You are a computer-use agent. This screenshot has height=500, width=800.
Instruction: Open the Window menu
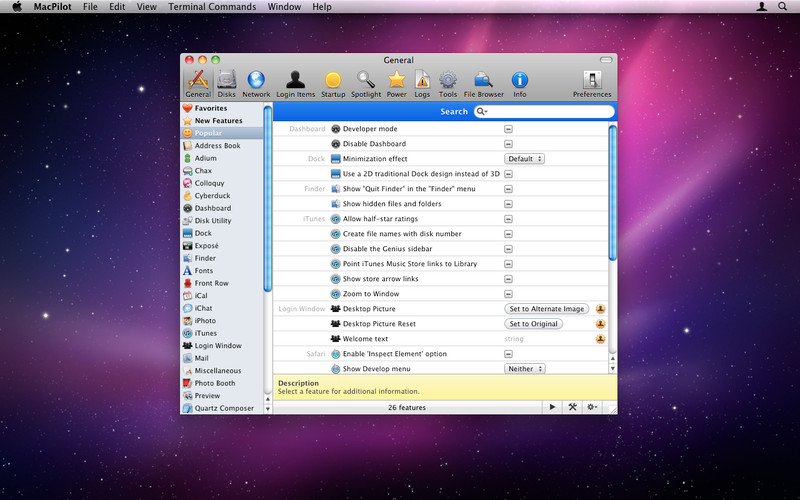pos(284,7)
